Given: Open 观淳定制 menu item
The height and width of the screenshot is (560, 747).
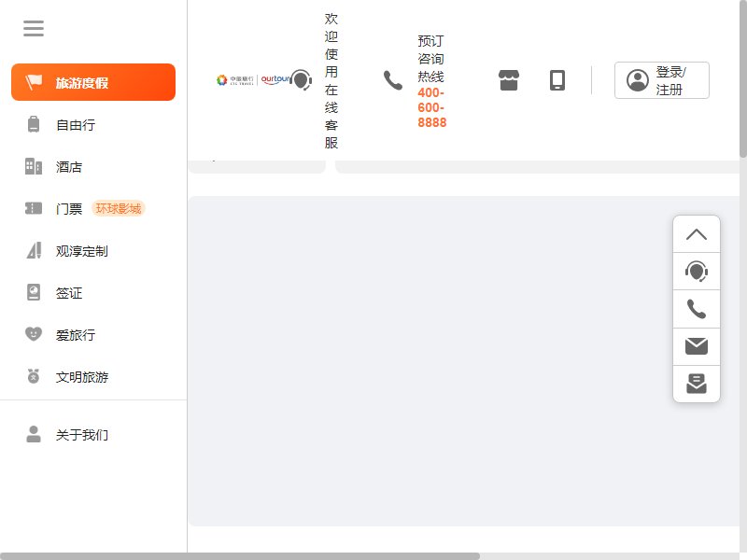Looking at the screenshot, I should point(93,250).
